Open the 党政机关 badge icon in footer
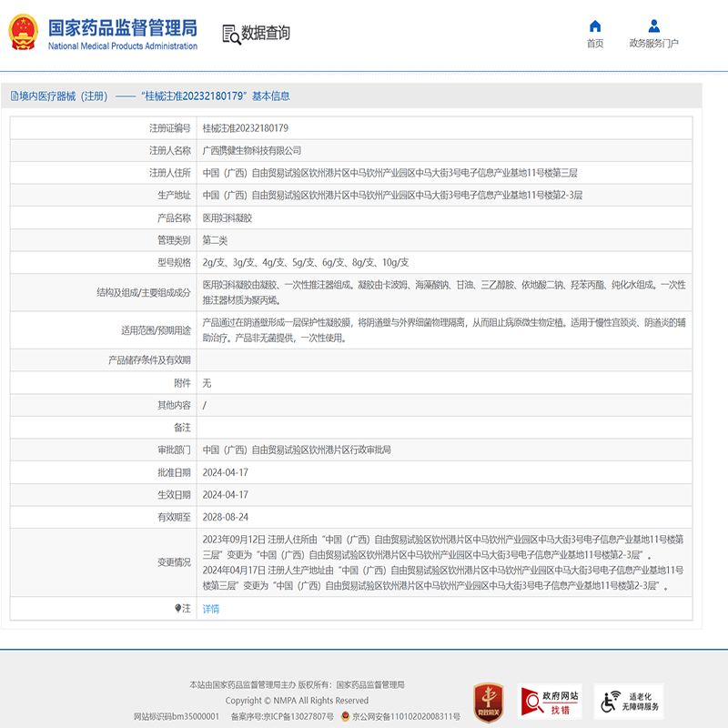The width and height of the screenshot is (728, 728). (488, 703)
